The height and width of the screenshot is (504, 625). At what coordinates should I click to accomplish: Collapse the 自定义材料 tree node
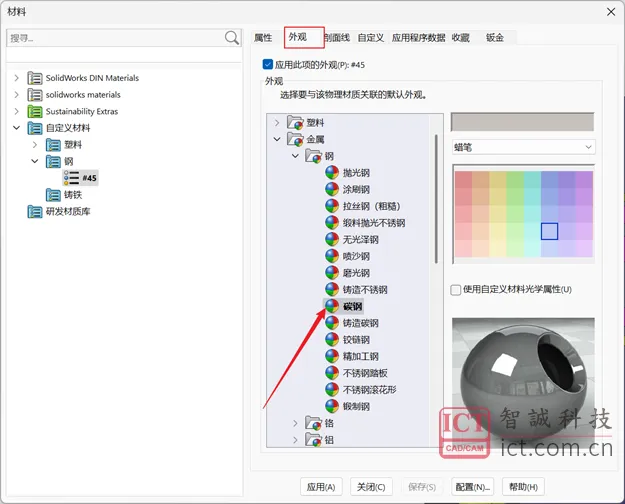pos(16,128)
